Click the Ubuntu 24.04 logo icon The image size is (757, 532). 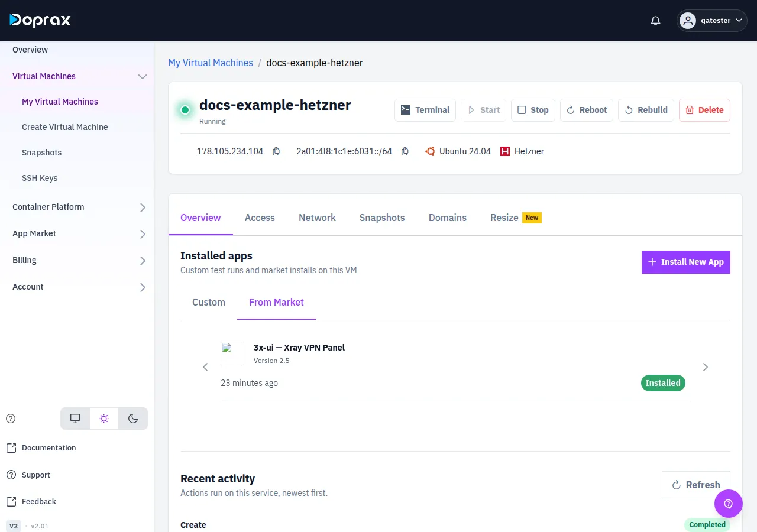[430, 151]
